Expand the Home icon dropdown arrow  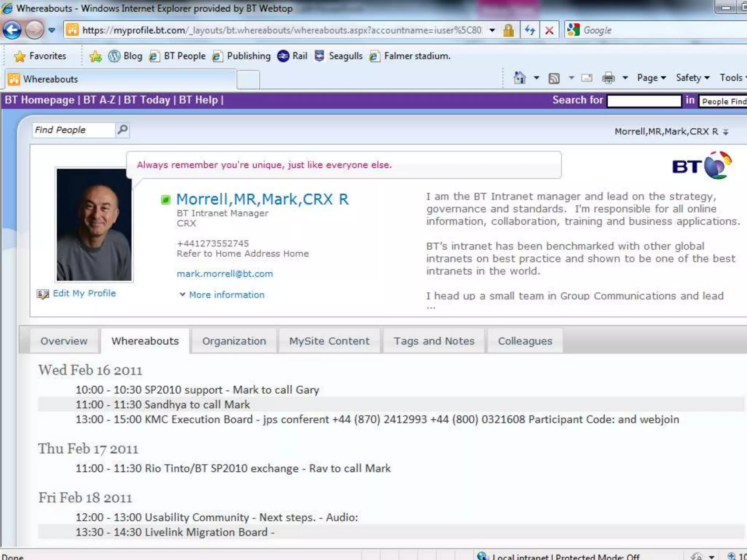[537, 78]
